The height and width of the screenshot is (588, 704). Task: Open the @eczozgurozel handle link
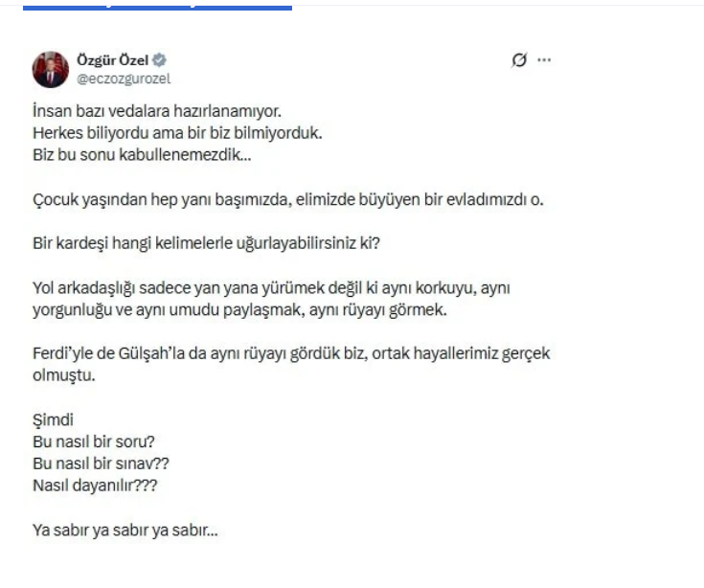123,79
